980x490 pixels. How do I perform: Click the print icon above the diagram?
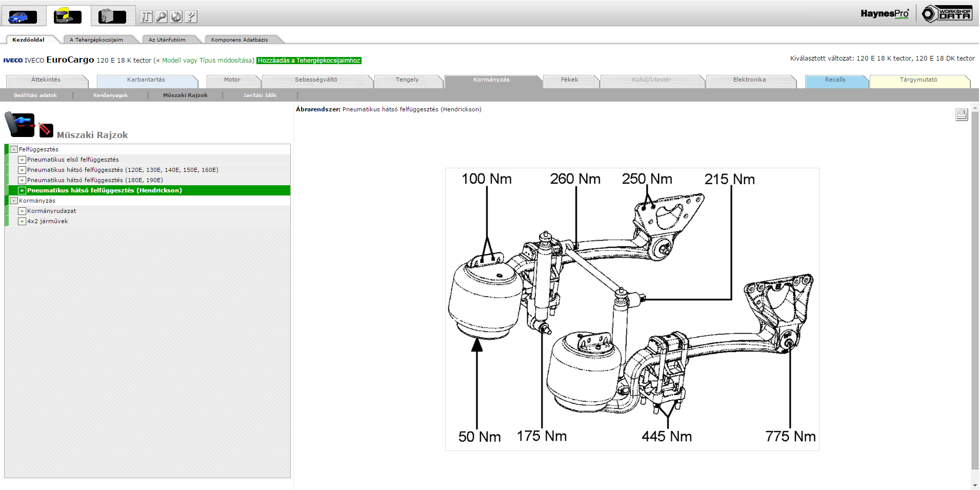[x=961, y=115]
